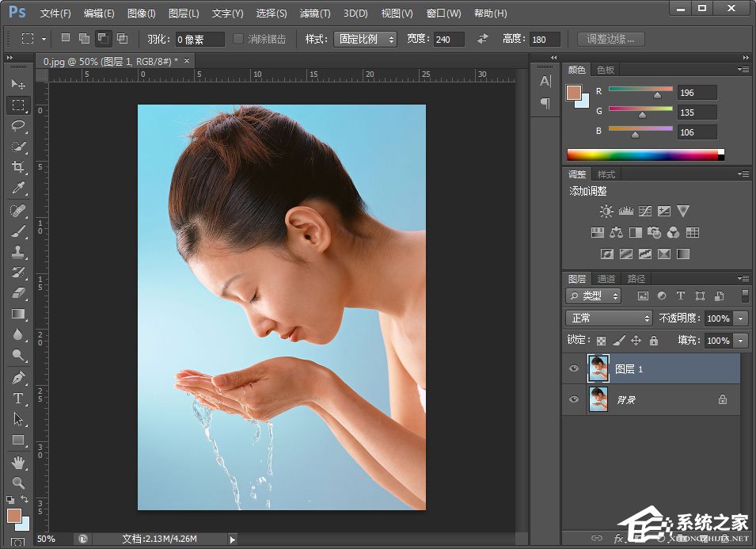Open the blend mode dropdown showing 正常

pyautogui.click(x=608, y=318)
